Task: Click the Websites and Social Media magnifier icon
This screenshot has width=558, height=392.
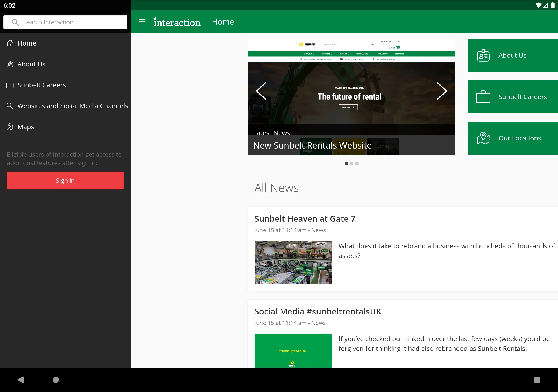Action: [x=10, y=106]
